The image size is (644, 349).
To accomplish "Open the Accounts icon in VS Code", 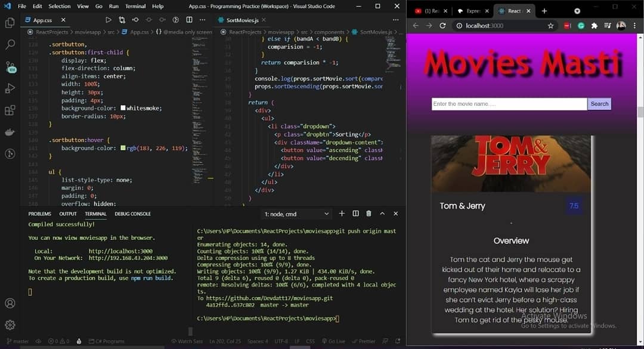I will (10, 304).
